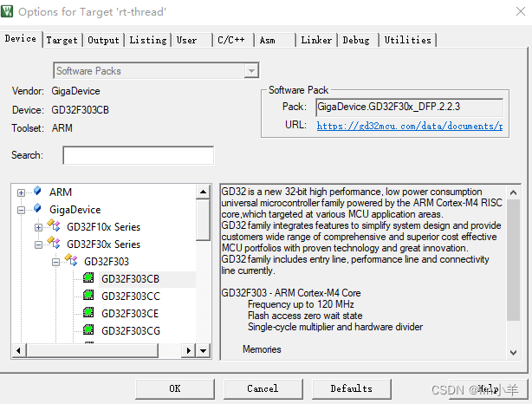Collapse the GigaDevice vendor node

tap(21, 210)
